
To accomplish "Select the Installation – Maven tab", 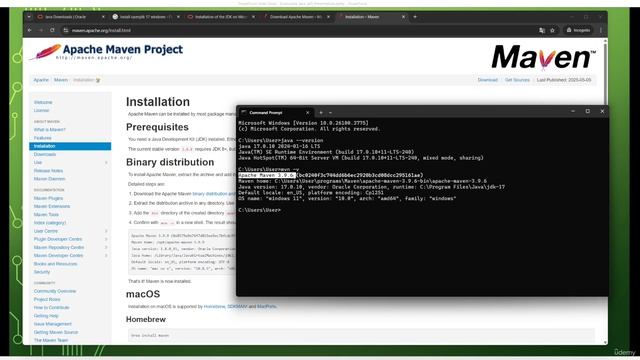I will [362, 17].
